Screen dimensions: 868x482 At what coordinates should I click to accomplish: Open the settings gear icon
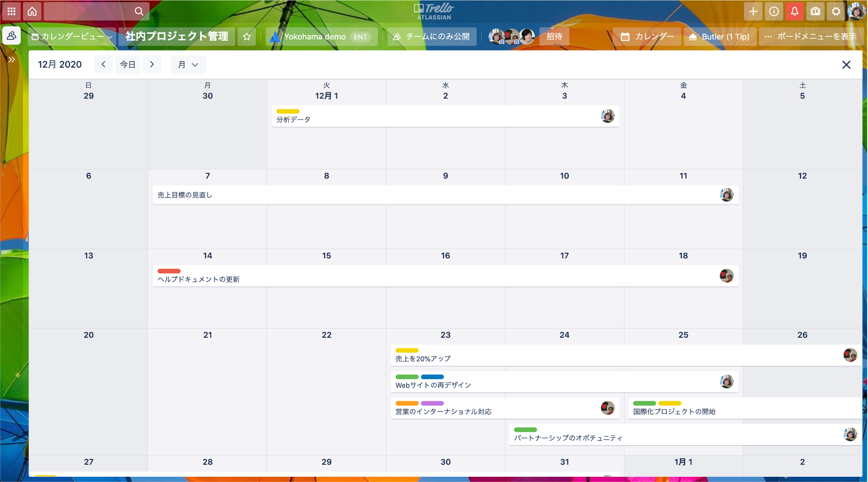click(836, 11)
